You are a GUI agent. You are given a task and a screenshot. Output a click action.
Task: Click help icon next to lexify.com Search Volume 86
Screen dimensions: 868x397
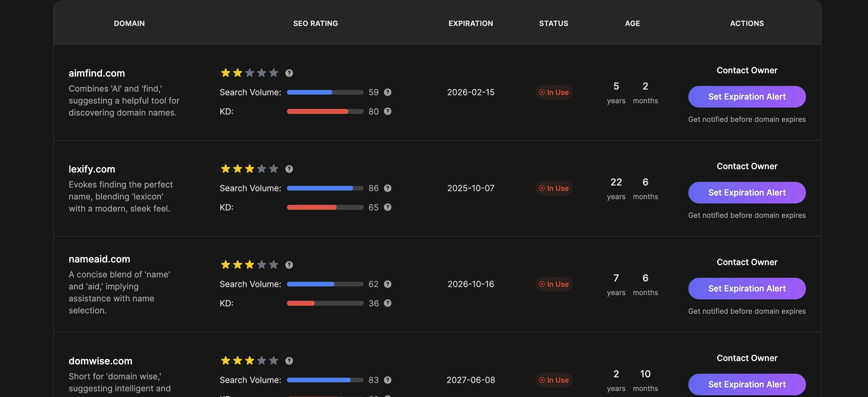click(x=387, y=188)
